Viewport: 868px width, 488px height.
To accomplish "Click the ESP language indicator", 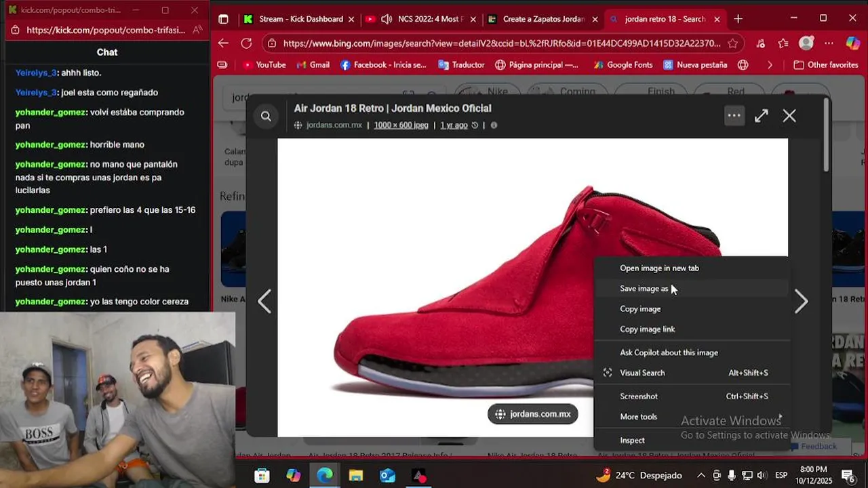I will click(781, 475).
